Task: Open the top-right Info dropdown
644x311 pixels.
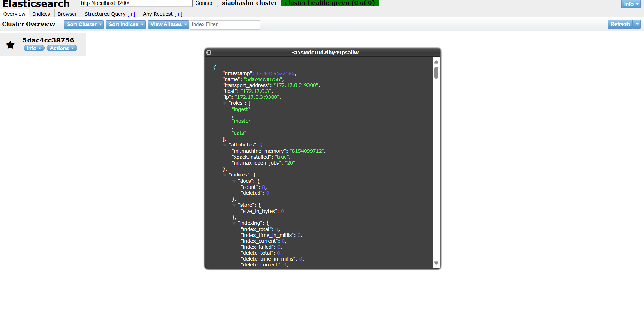Action: pos(631,4)
